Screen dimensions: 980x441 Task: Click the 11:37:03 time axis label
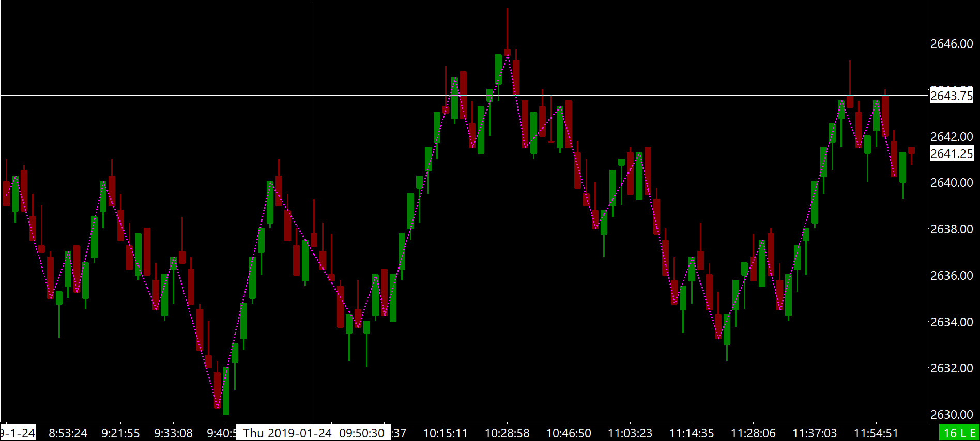pyautogui.click(x=815, y=433)
